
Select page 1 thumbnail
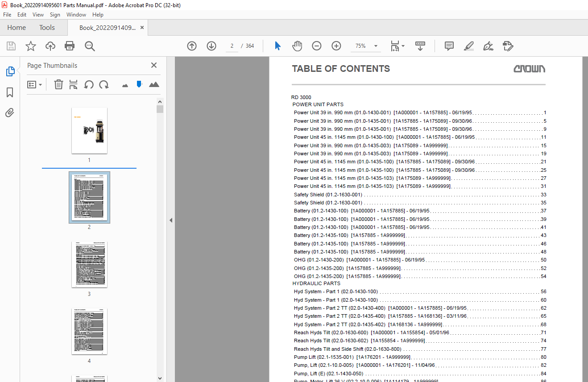click(89, 130)
